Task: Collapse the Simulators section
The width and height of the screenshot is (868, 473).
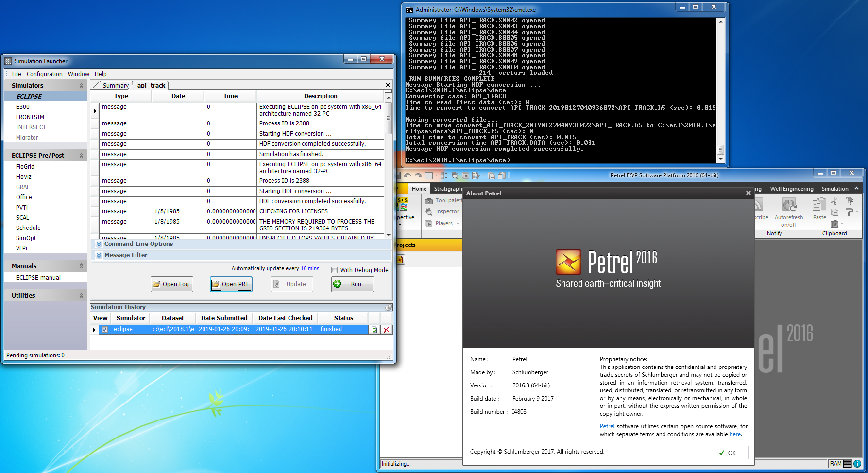Action: (x=81, y=86)
